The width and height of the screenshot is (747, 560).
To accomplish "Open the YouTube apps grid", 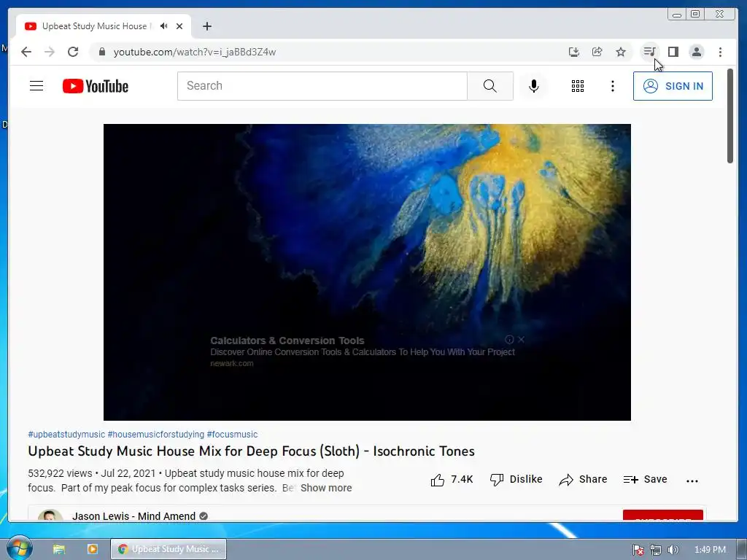I will 578,86.
